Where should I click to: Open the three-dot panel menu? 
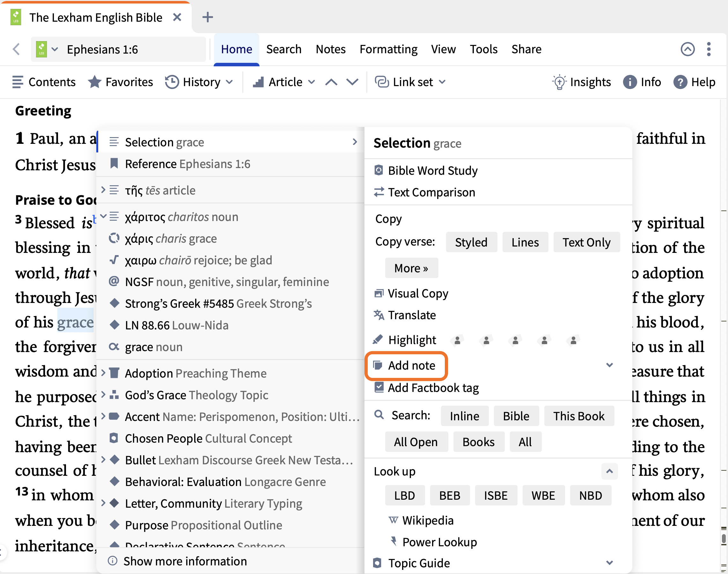709,49
